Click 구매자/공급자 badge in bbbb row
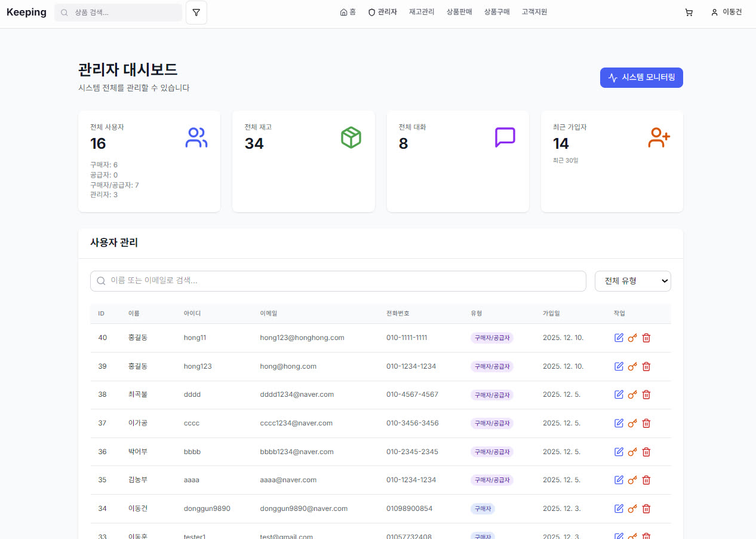Image resolution: width=756 pixels, height=539 pixels. coord(492,452)
